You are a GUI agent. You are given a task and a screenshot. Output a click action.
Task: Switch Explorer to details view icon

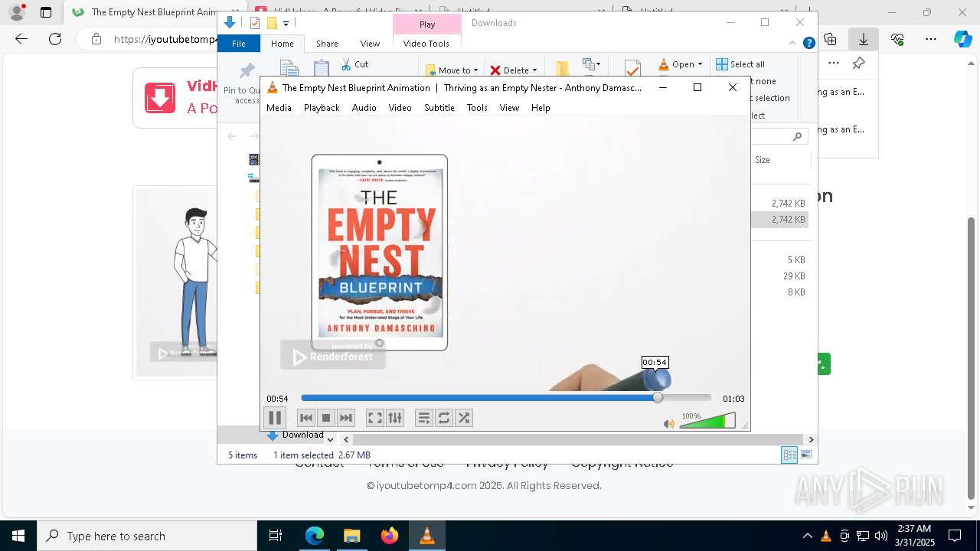[x=789, y=455]
